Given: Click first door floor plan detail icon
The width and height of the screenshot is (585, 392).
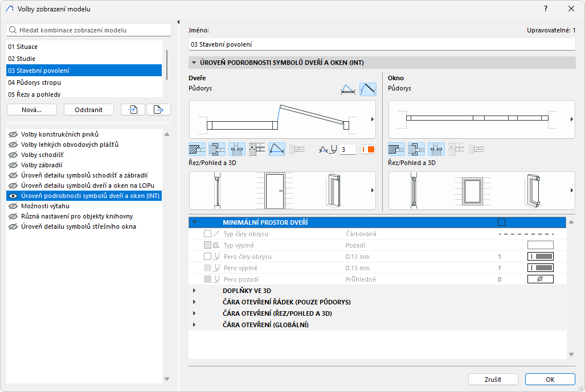Looking at the screenshot, I should click(197, 149).
